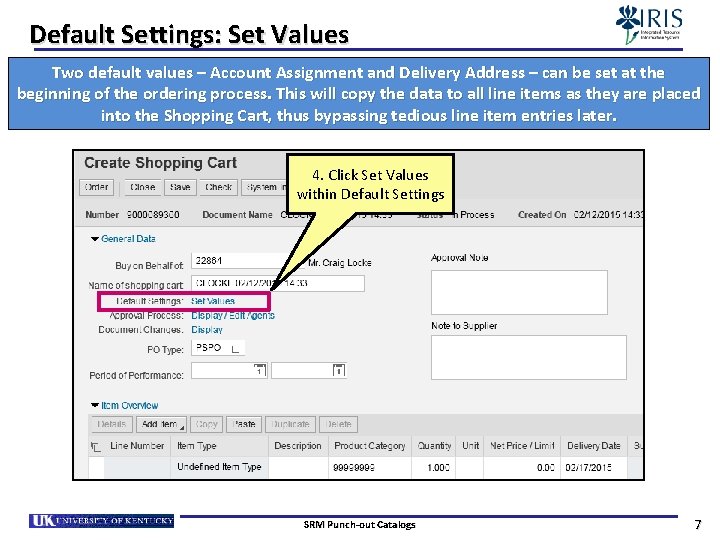The height and width of the screenshot is (540, 720).
Task: Click the 1.000 quantity cell
Action: [x=433, y=467]
